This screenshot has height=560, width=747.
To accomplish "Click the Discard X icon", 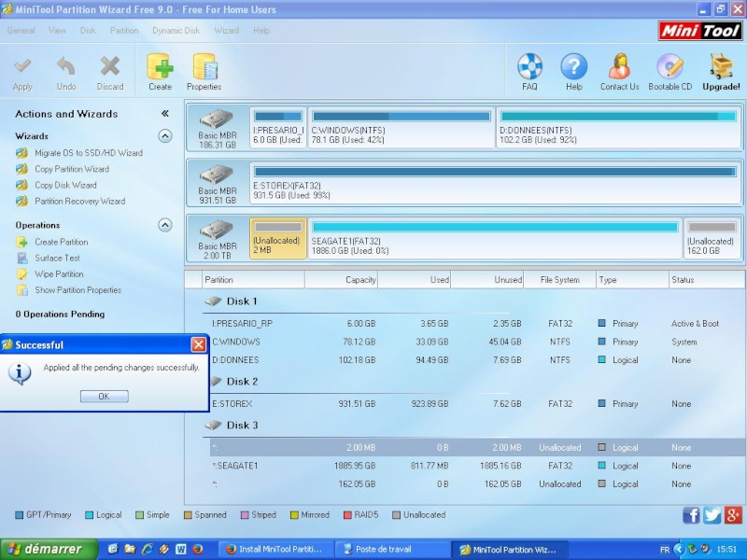I will point(110,65).
